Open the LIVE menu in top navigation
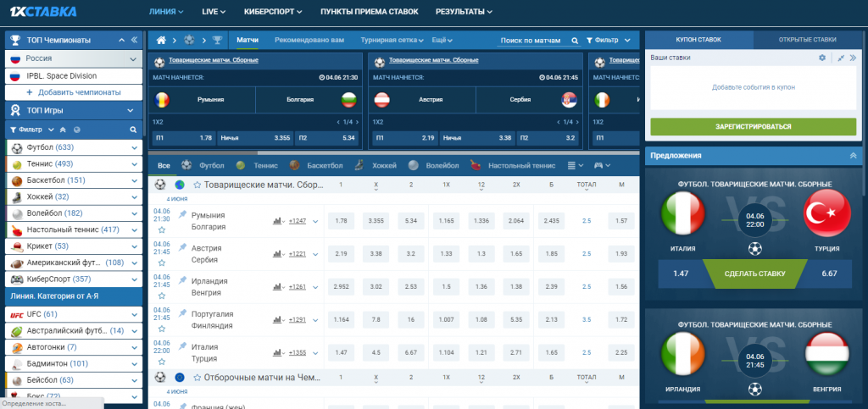Image resolution: width=868 pixels, height=409 pixels. pos(214,12)
